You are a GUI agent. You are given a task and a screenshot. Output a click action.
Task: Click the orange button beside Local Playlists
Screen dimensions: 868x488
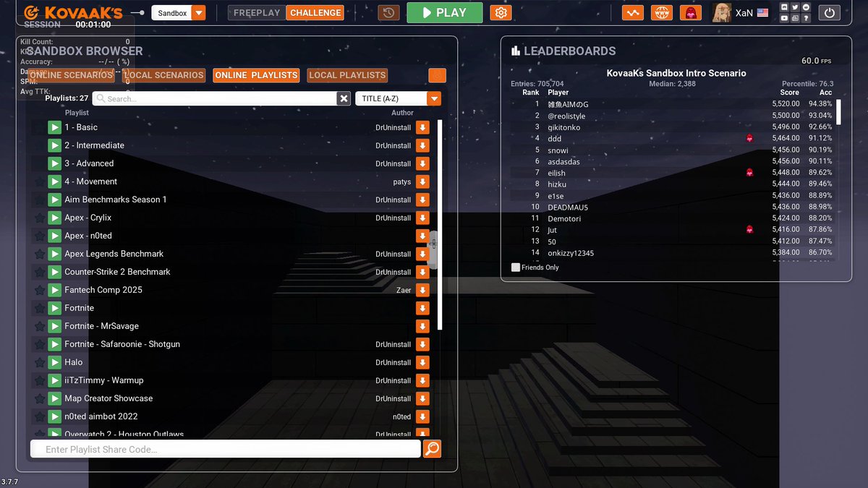[437, 75]
